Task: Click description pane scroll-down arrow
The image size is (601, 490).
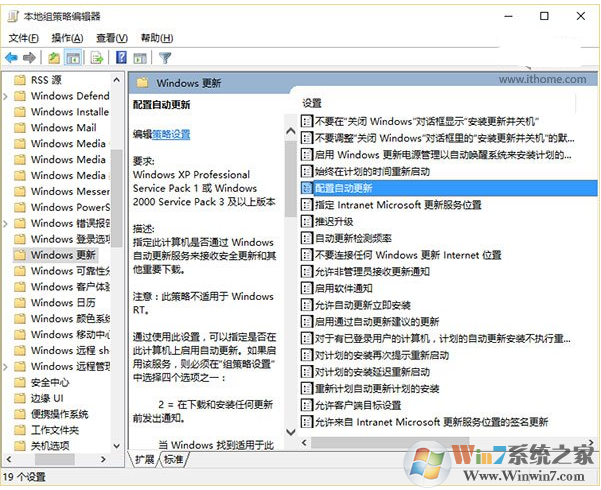Action: (x=291, y=432)
